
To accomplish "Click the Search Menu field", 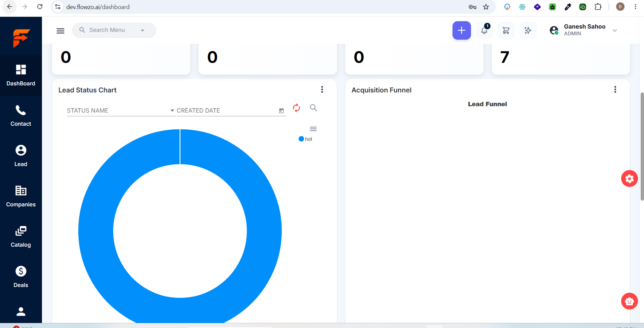I will (x=114, y=30).
